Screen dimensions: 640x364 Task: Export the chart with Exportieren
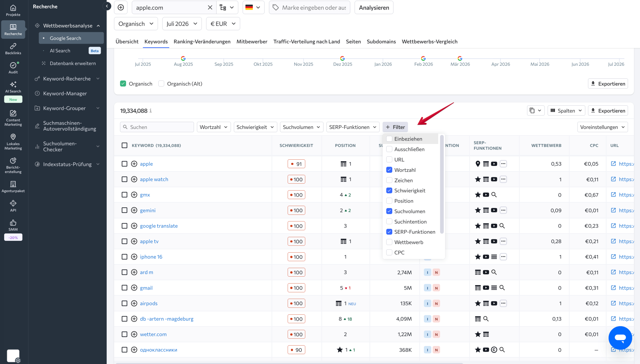(x=608, y=84)
